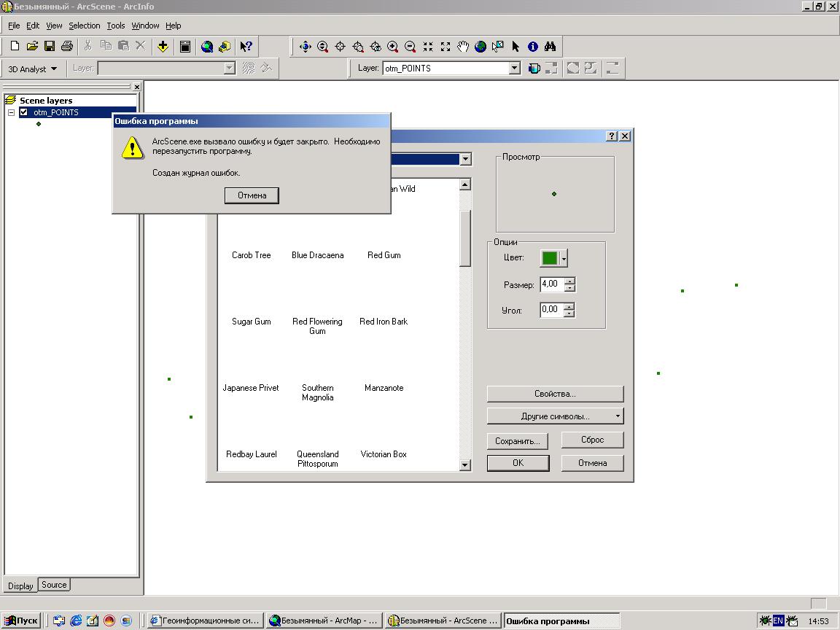840x630 pixels.
Task: Click the New scene document icon
Action: coord(15,47)
